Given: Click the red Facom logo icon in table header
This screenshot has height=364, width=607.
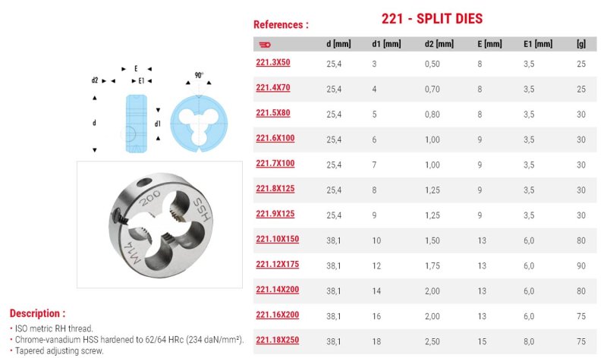Looking at the screenshot, I should coord(265,45).
